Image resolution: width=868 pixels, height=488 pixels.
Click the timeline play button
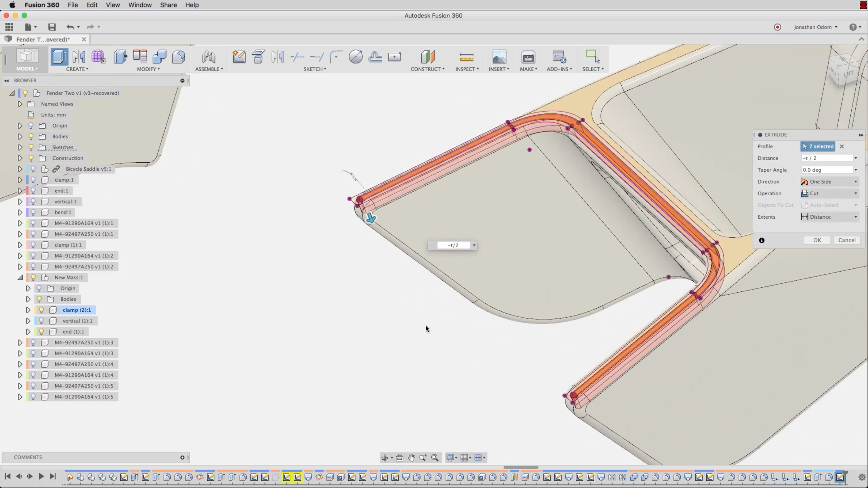41,476
